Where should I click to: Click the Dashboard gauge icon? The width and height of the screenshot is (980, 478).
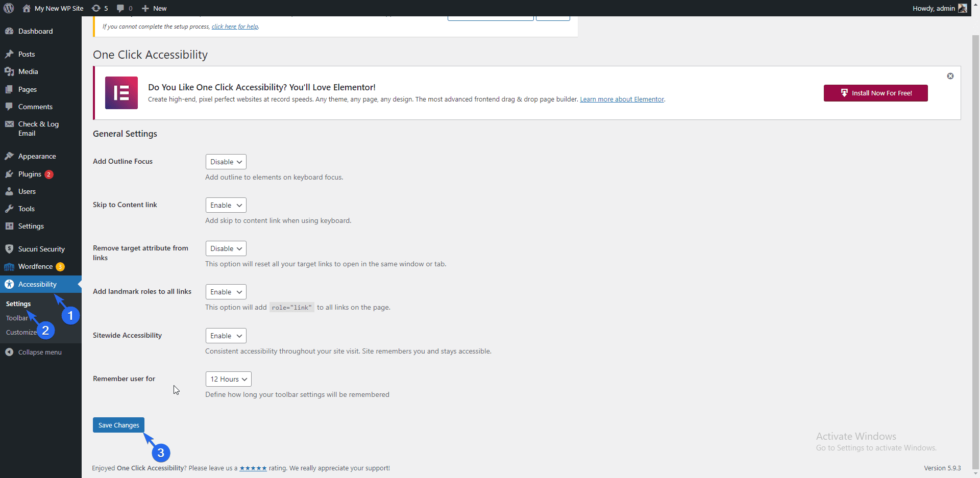tap(9, 31)
